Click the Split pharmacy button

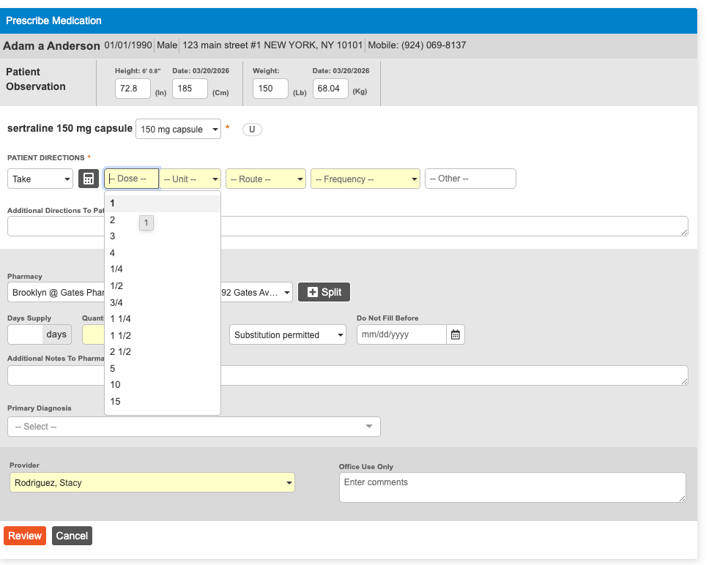pyautogui.click(x=324, y=292)
